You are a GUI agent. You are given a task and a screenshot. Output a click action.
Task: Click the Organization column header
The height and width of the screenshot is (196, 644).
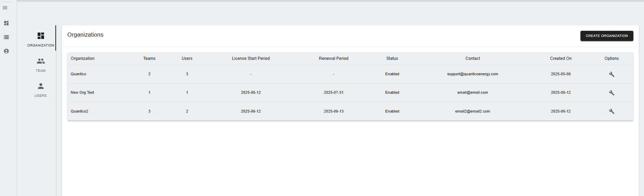pos(83,58)
